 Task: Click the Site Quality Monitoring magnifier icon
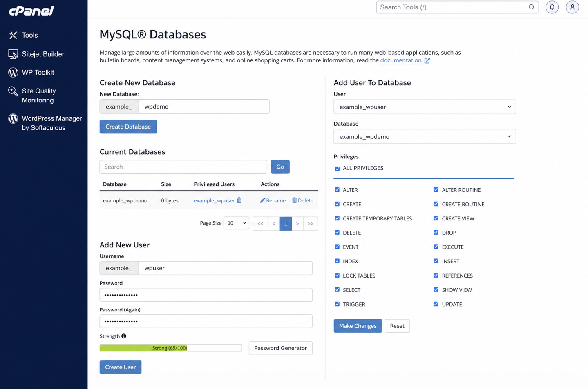[13, 91]
